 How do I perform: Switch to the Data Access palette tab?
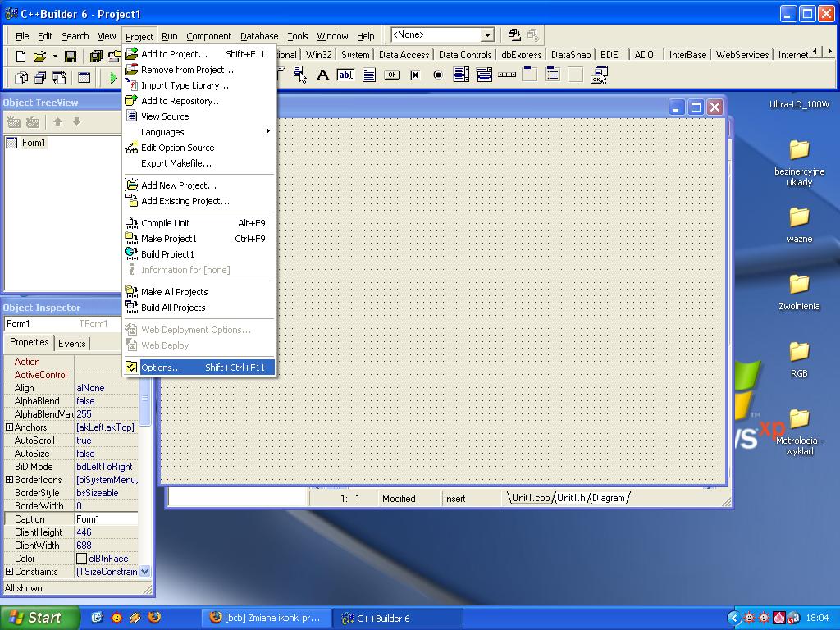[x=404, y=55]
